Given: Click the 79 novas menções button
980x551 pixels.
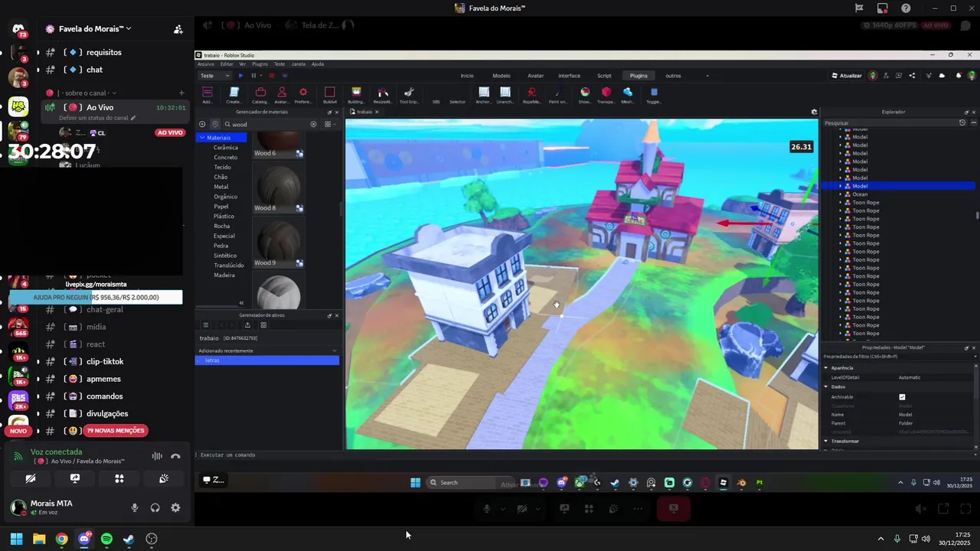Looking at the screenshot, I should [115, 431].
